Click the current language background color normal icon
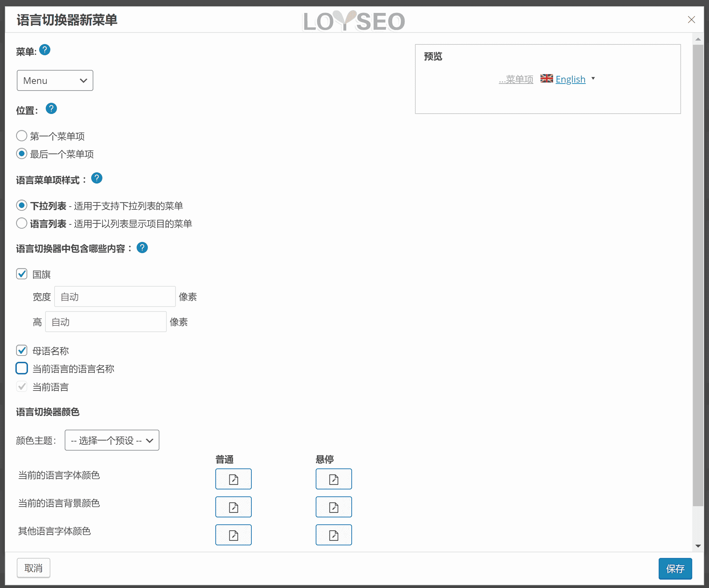 coord(234,507)
